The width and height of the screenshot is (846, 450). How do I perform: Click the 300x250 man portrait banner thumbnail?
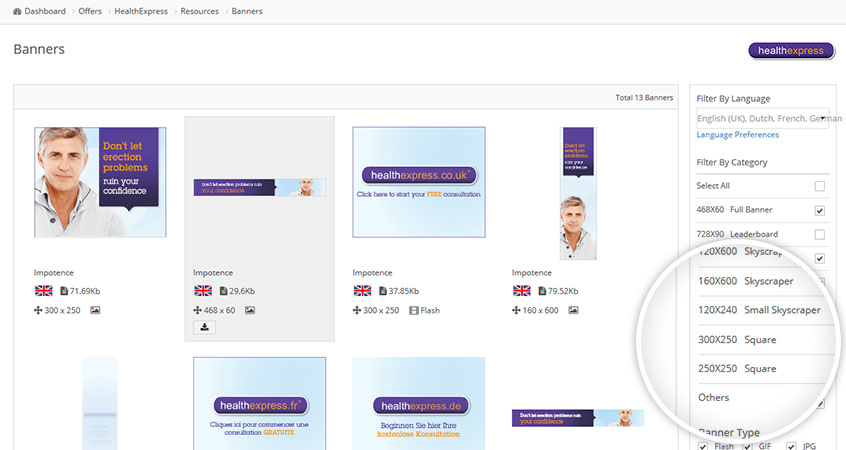pyautogui.click(x=99, y=182)
